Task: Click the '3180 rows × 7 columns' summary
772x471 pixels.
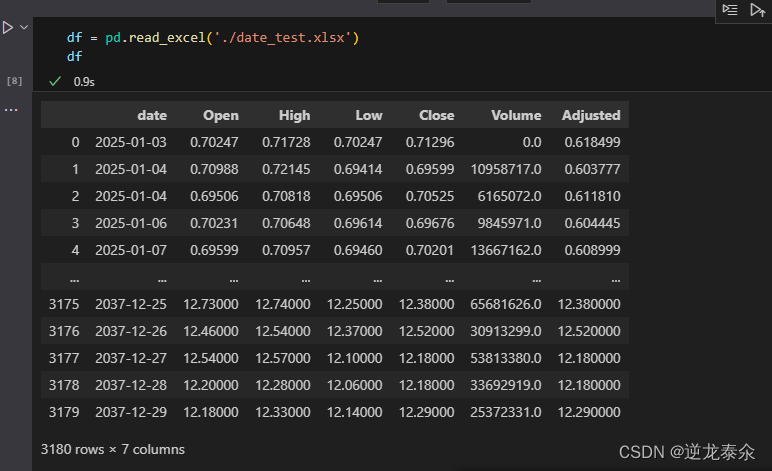Action: click(x=113, y=449)
